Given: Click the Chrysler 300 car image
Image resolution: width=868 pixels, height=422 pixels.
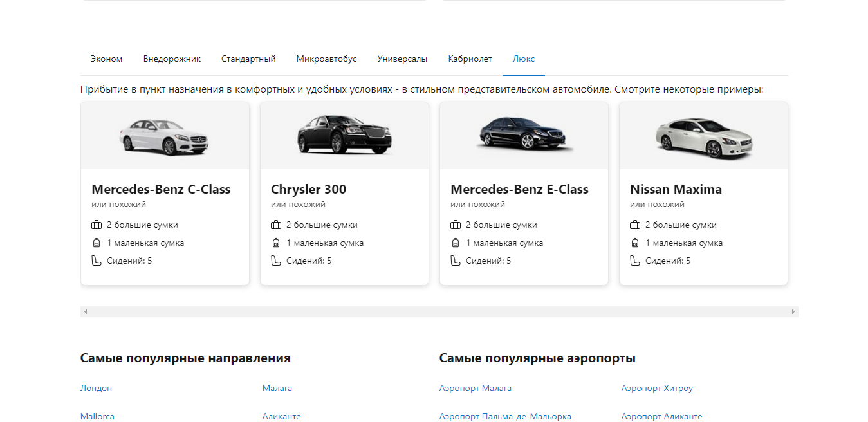Looking at the screenshot, I should (x=344, y=135).
